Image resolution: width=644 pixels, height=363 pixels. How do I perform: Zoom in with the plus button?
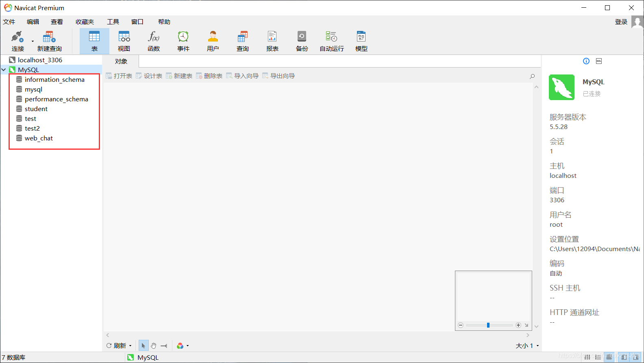(x=518, y=325)
